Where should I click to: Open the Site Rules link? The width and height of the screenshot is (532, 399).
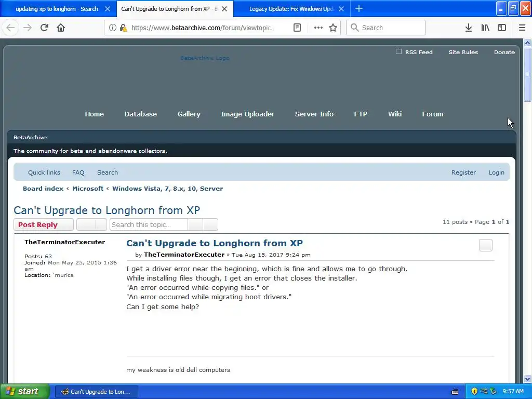(x=463, y=52)
